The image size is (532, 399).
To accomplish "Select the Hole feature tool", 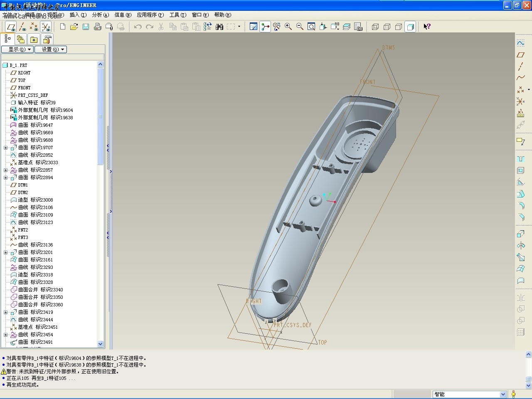I will pos(520,159).
